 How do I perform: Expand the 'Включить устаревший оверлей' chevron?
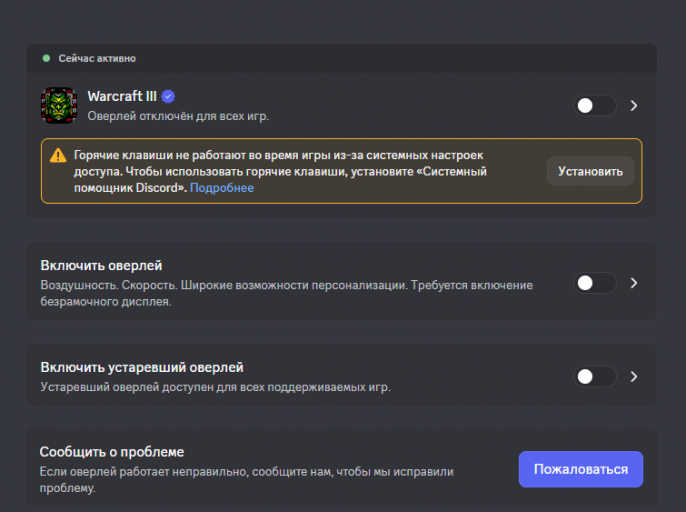click(x=634, y=376)
